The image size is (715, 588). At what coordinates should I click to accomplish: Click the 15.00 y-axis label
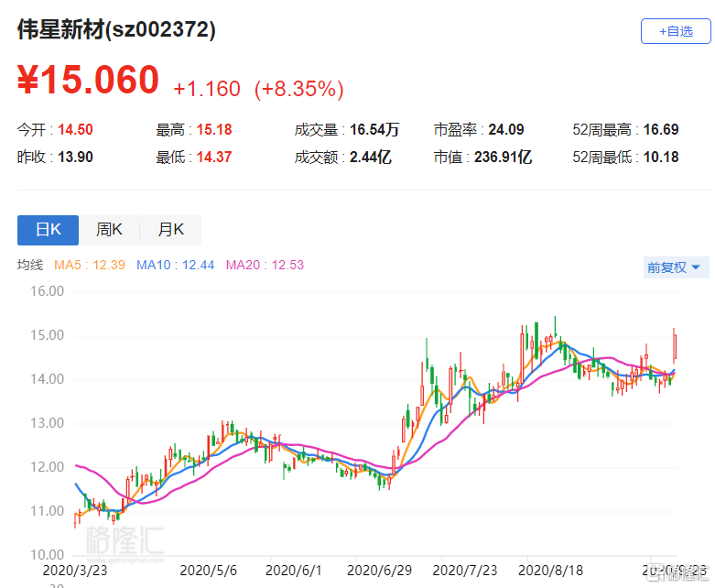[47, 335]
